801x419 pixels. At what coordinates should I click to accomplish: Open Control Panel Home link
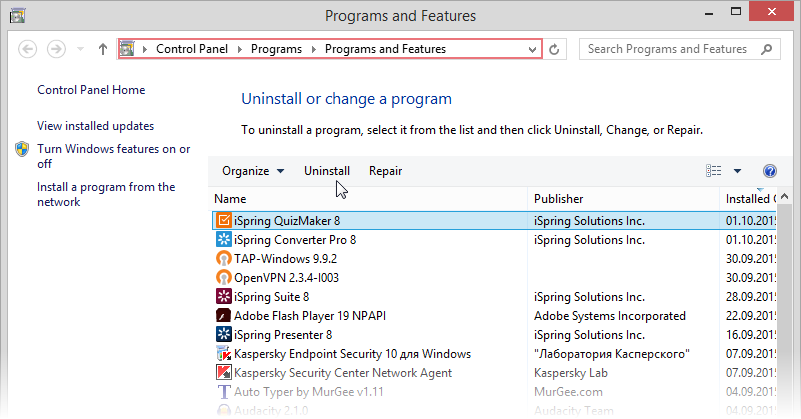click(x=91, y=90)
